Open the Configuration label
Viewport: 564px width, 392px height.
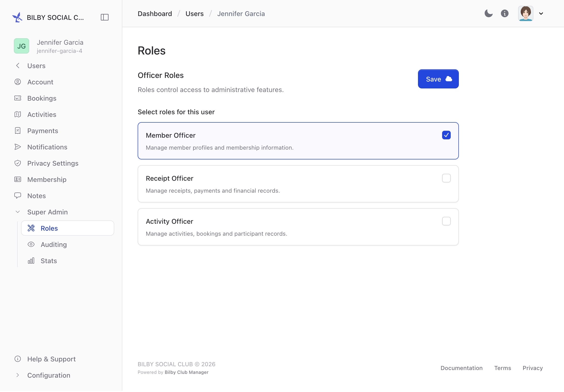click(x=49, y=375)
